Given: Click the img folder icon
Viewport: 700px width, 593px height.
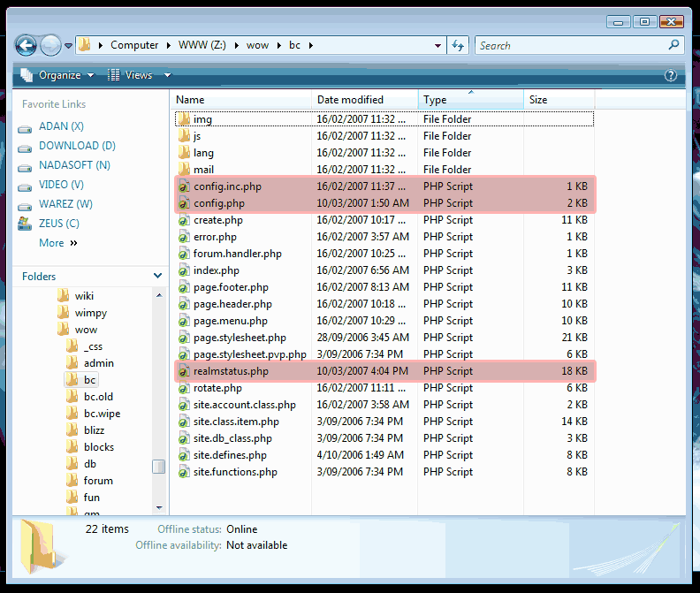Looking at the screenshot, I should [x=184, y=119].
